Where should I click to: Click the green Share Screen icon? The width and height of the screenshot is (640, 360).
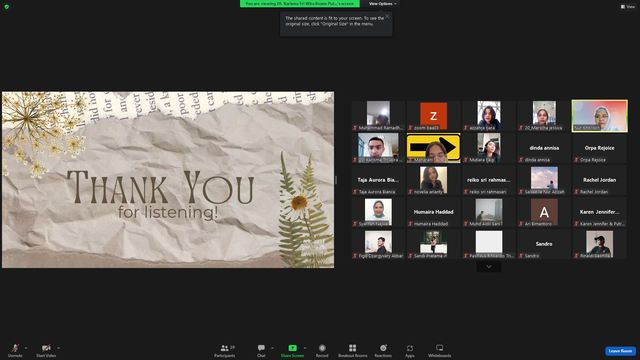coord(293,348)
